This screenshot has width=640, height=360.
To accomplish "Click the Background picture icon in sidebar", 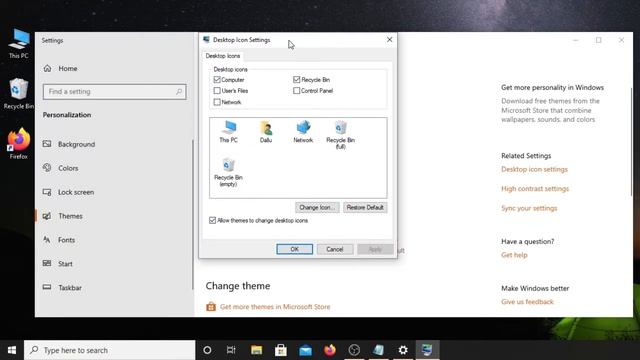I will point(47,144).
